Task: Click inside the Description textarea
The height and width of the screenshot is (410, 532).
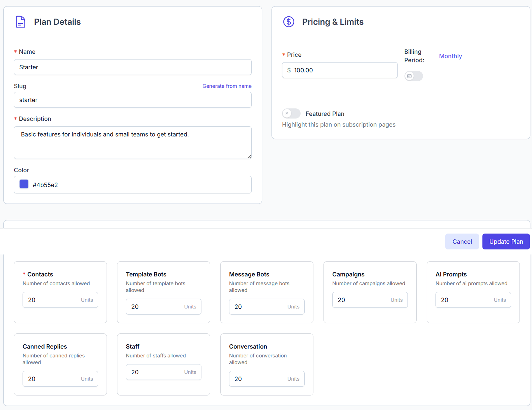Action: coord(132,143)
